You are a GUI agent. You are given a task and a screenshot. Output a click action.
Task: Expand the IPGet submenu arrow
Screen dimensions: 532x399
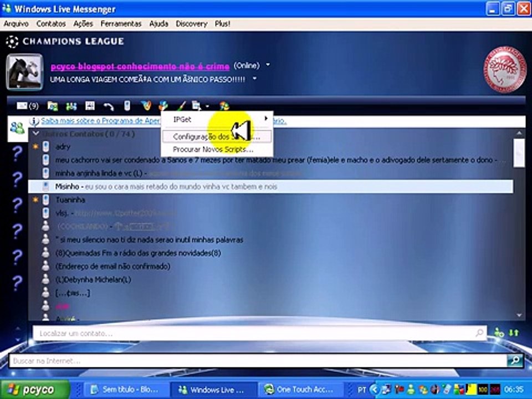[x=266, y=119]
